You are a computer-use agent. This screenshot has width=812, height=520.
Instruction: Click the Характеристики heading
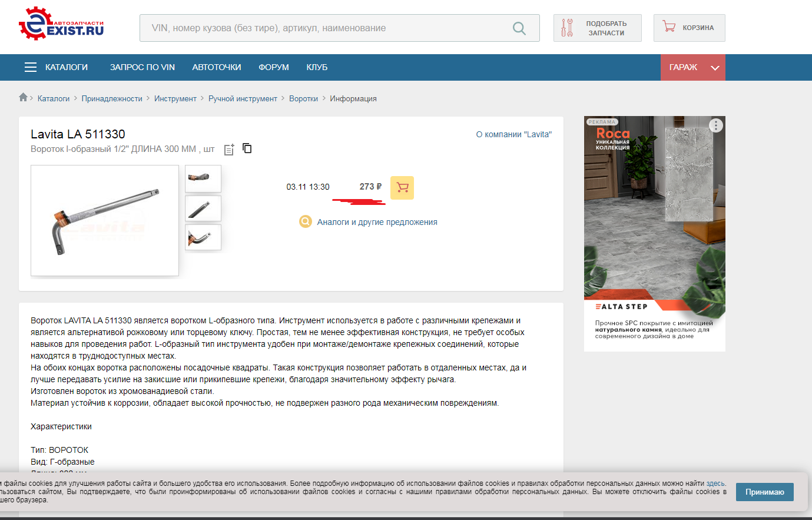click(61, 426)
